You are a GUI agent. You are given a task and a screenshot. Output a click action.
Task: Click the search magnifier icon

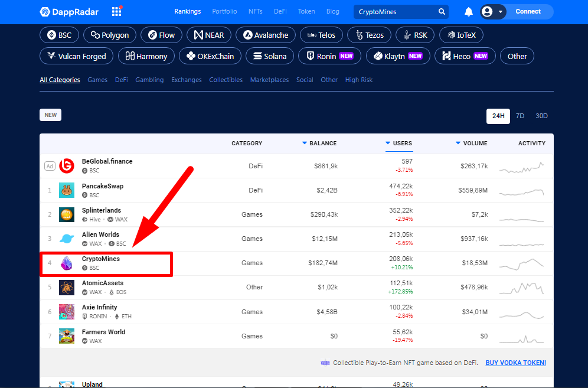coord(442,12)
